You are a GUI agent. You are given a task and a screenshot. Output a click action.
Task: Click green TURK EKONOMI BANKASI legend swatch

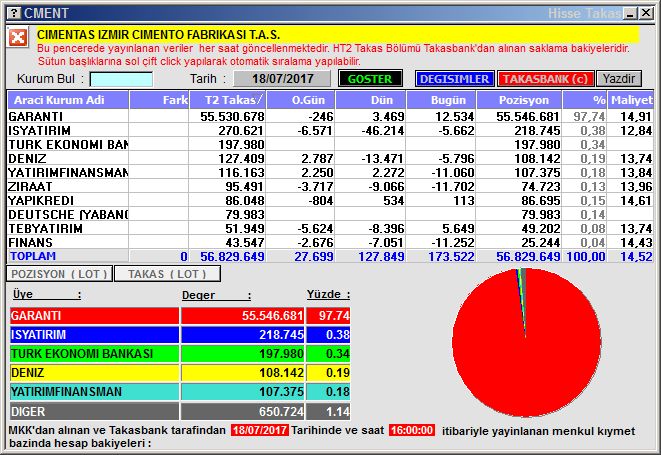click(x=94, y=354)
